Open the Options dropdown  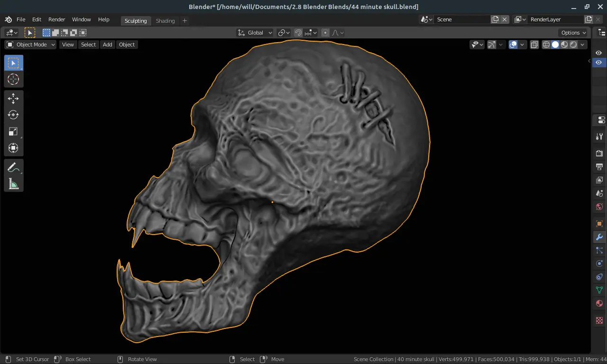(x=574, y=33)
